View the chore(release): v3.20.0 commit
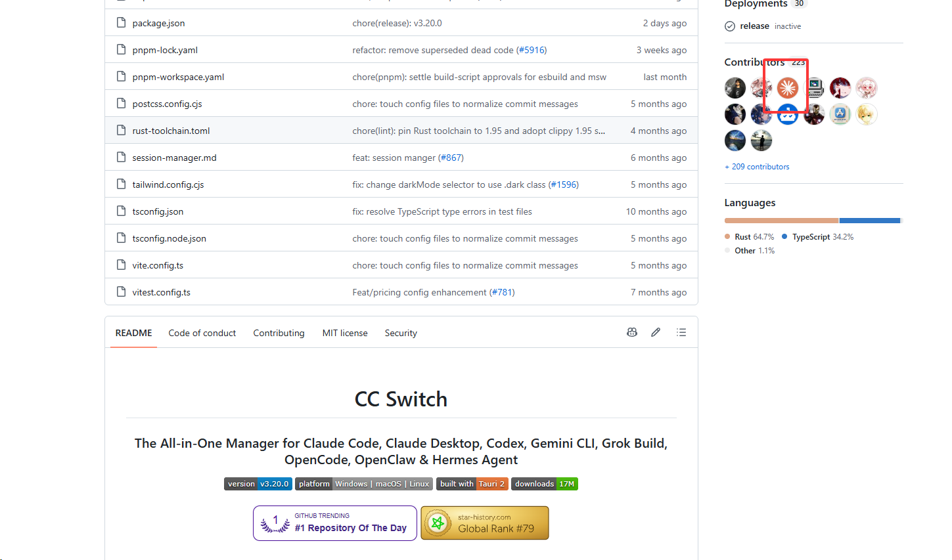This screenshot has width=952, height=560. pyautogui.click(x=397, y=23)
